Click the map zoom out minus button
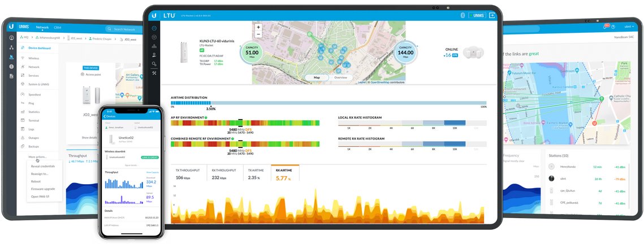The width and height of the screenshot is (644, 244). 258,34
